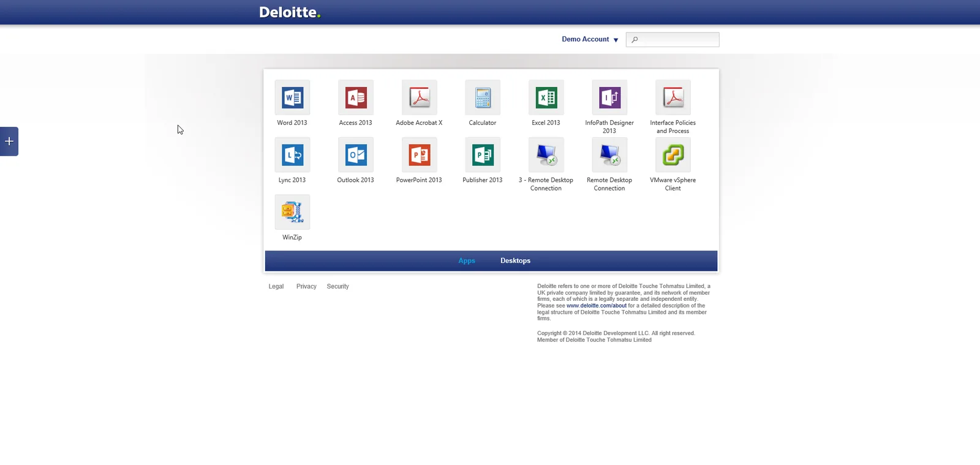
Task: Follow the www.deloitte.com/about link
Action: point(597,306)
